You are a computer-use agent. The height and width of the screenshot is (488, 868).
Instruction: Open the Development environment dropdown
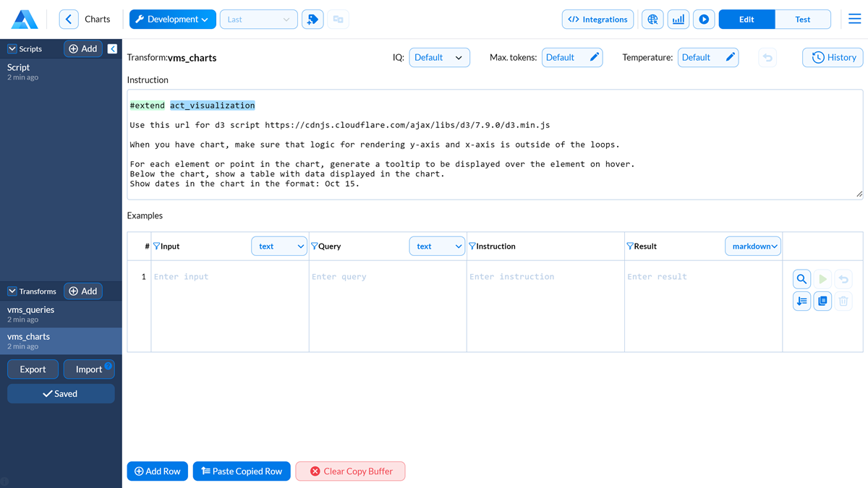point(172,20)
